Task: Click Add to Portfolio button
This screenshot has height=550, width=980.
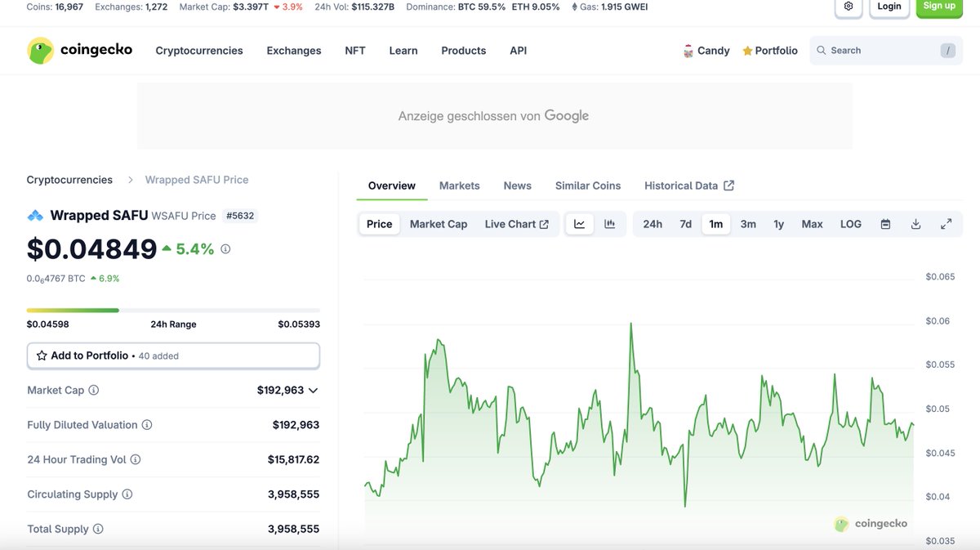Action: (x=173, y=355)
